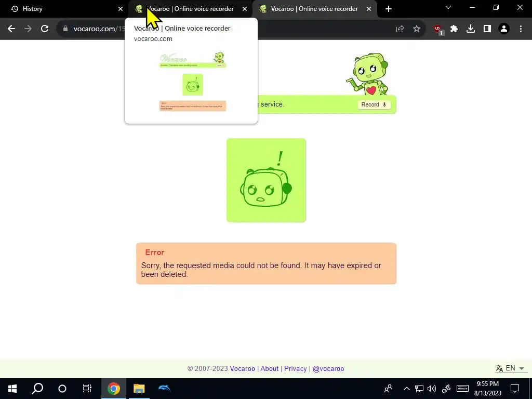Viewport: 532px width, 399px height.
Task: Open network status in system tray
Action: pos(419,389)
